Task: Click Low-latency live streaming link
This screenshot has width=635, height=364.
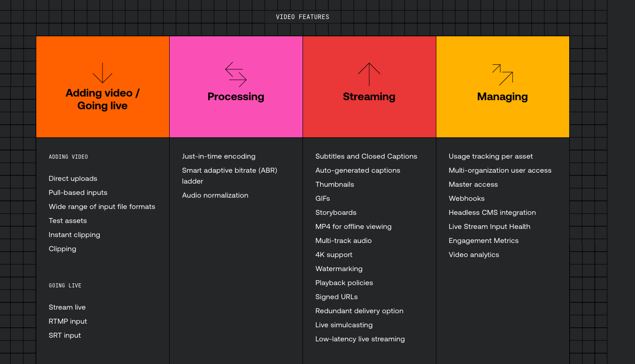Action: [x=360, y=339]
